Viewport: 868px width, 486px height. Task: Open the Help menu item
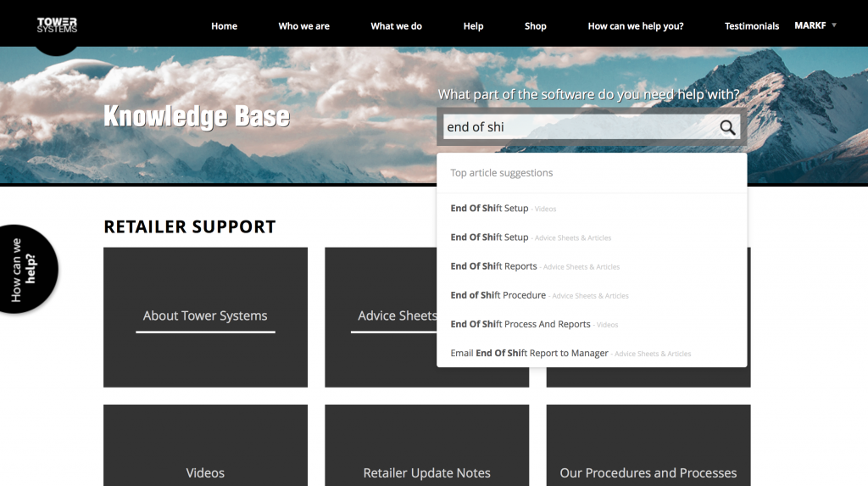click(x=473, y=26)
